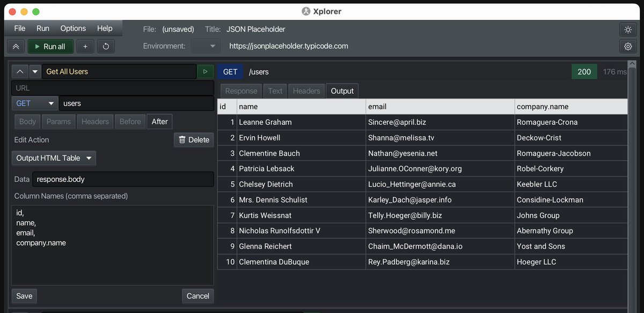Click the Data field containing response.body
Screen dimensions: 644x313
123,180
